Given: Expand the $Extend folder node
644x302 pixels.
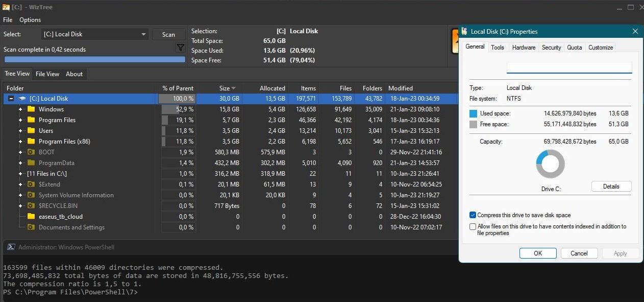Looking at the screenshot, I should (20, 184).
